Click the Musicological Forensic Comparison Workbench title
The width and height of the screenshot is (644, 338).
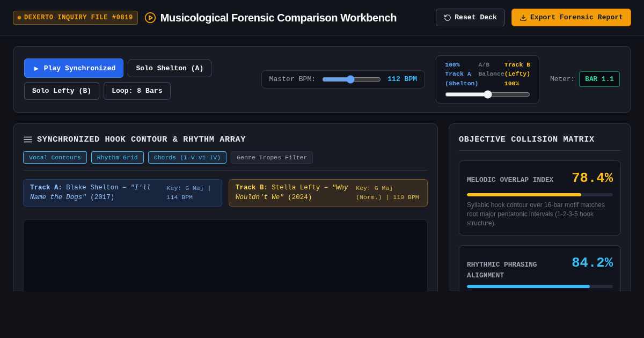click(279, 18)
